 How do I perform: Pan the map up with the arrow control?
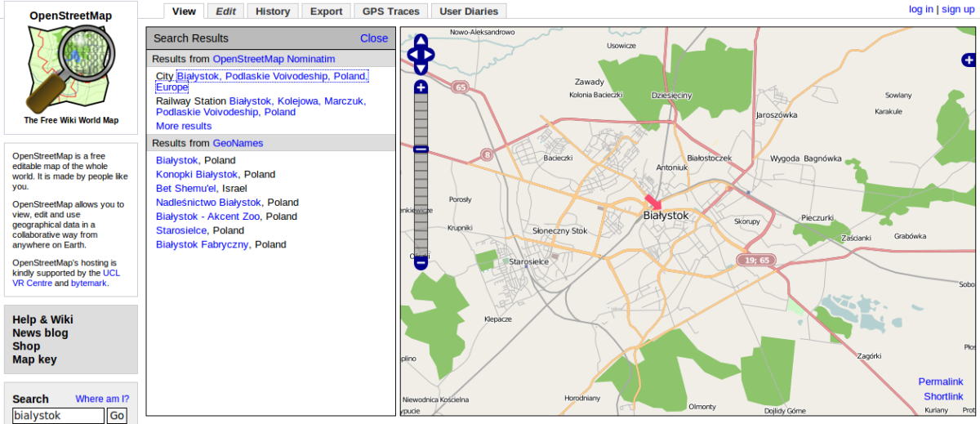click(x=421, y=40)
